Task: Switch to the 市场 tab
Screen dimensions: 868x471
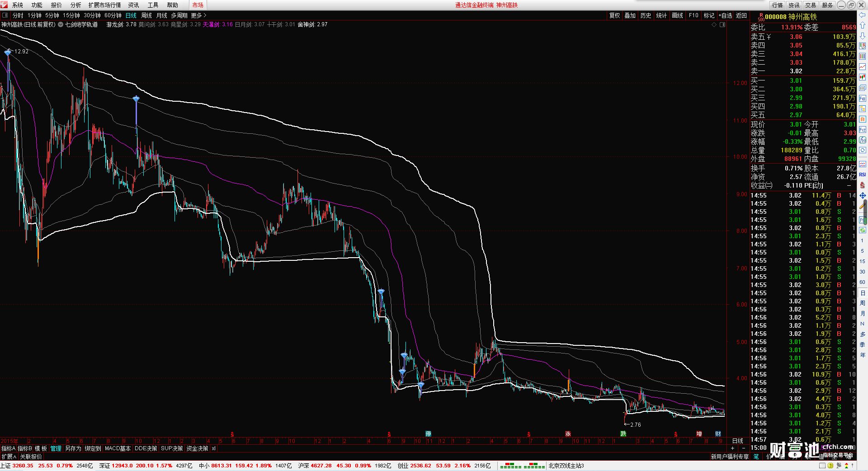Action: click(x=198, y=5)
